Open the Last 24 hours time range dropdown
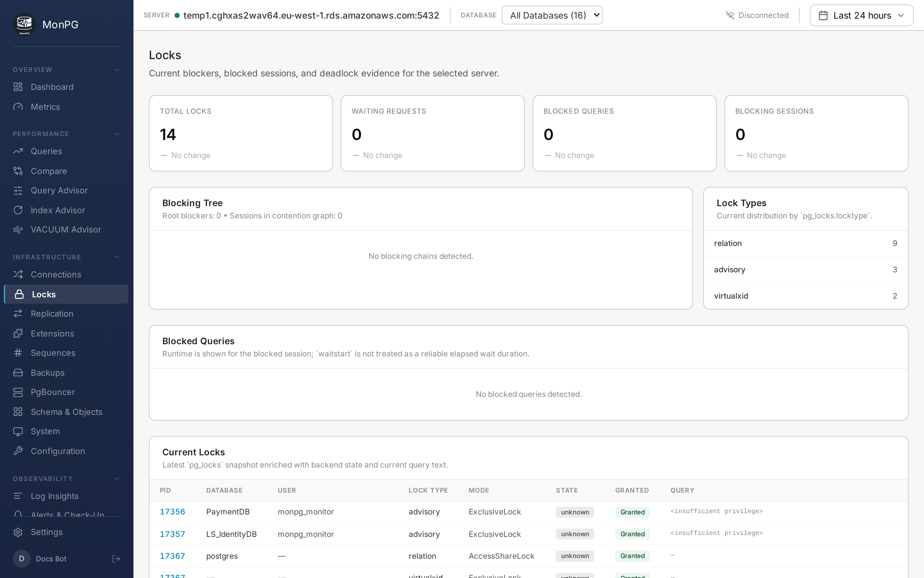Image resolution: width=924 pixels, height=578 pixels. point(861,15)
